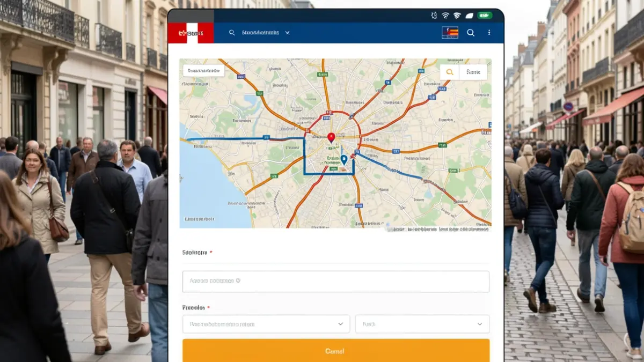Click the white label chip at map's top-left

pyautogui.click(x=203, y=71)
